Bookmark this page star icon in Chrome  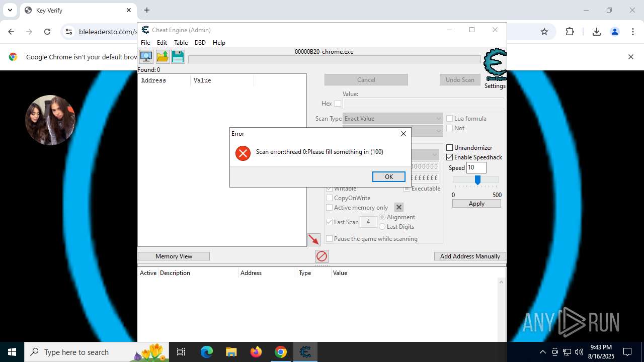pyautogui.click(x=544, y=32)
